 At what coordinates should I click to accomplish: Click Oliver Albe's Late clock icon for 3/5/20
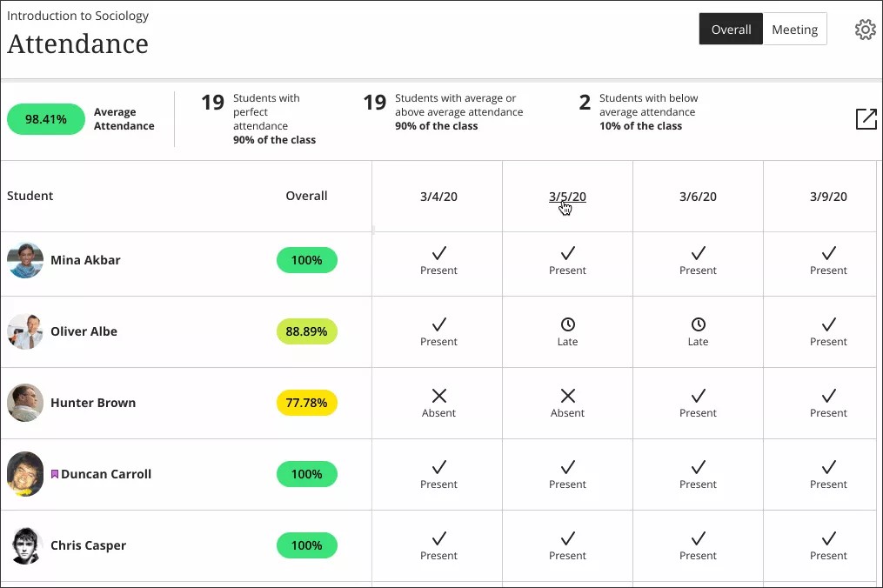tap(567, 324)
